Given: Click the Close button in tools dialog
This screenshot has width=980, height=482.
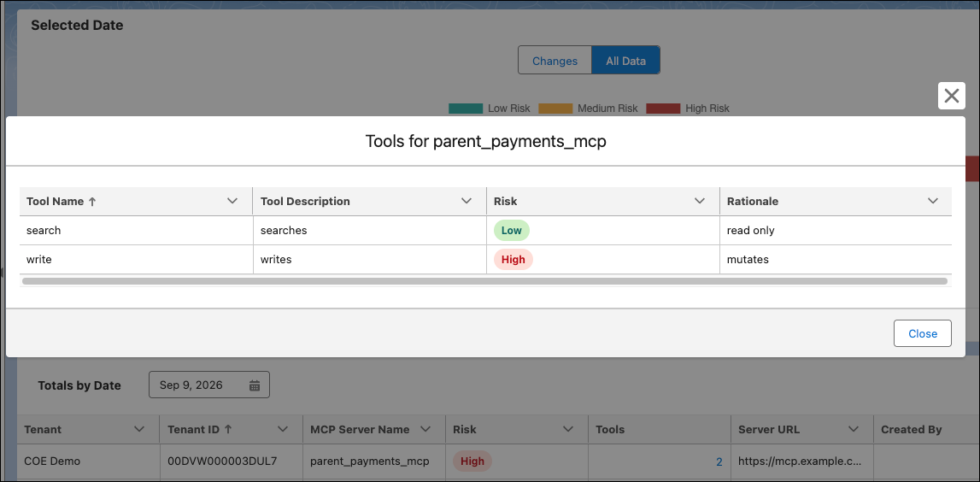Looking at the screenshot, I should (x=923, y=333).
